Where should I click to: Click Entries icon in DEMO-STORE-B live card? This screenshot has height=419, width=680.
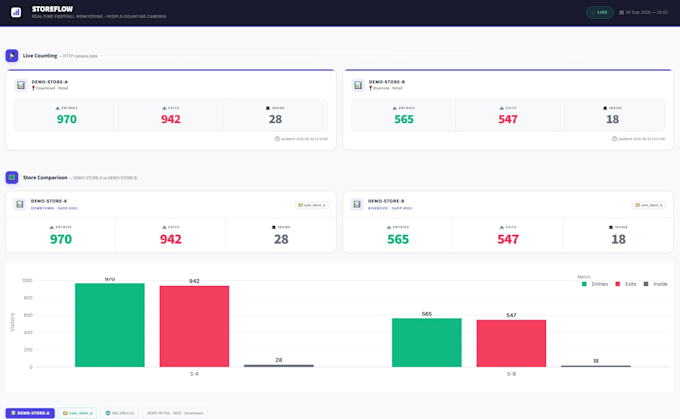(x=395, y=108)
